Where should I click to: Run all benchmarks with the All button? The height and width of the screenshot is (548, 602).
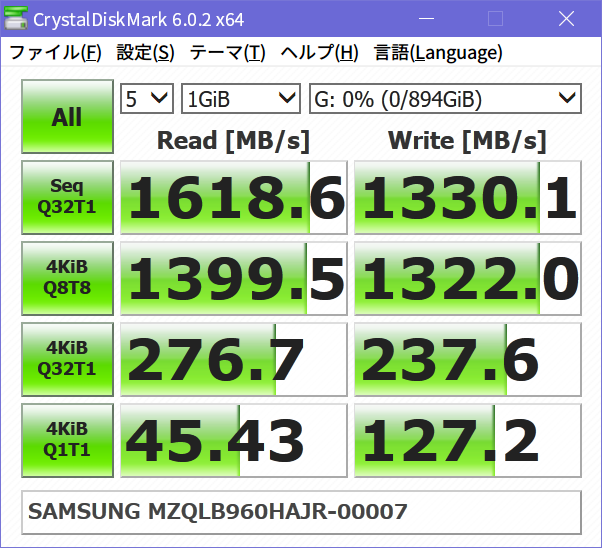(x=67, y=117)
